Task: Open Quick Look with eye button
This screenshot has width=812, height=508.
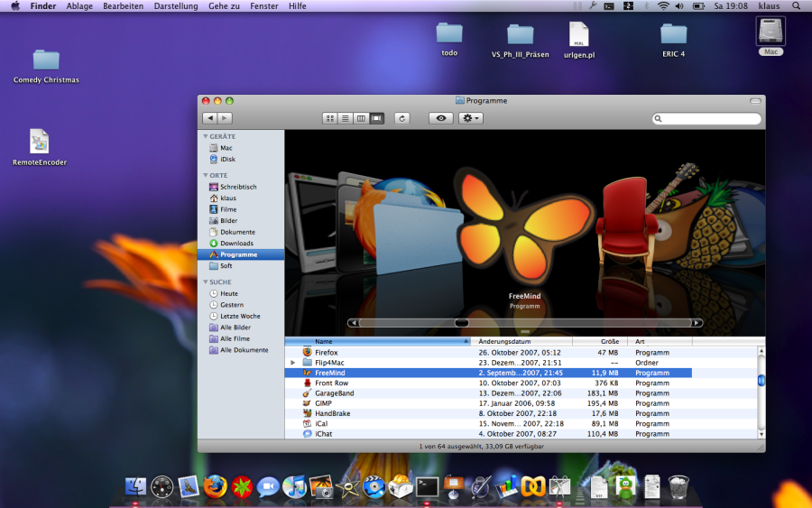Action: coord(440,118)
